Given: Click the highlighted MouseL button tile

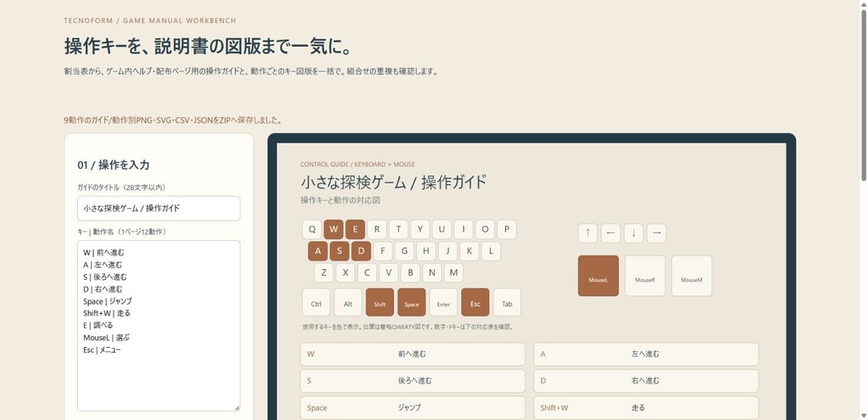Looking at the screenshot, I should (598, 276).
